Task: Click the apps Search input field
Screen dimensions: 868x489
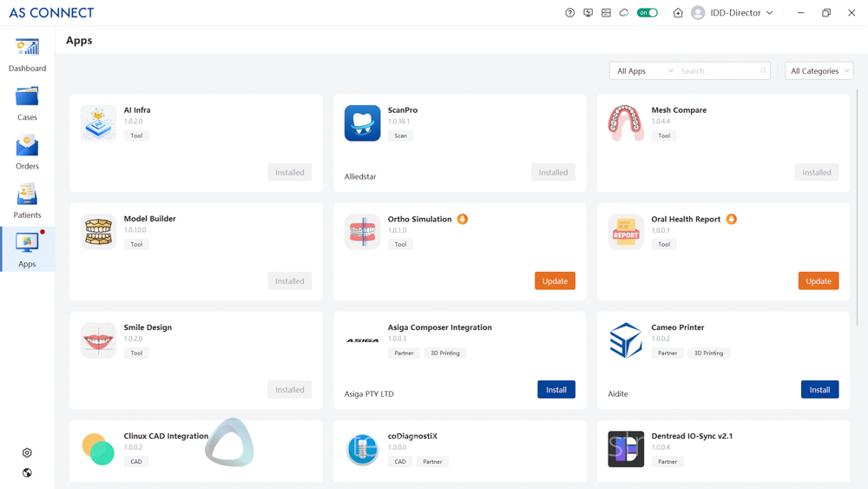Action: (x=719, y=71)
